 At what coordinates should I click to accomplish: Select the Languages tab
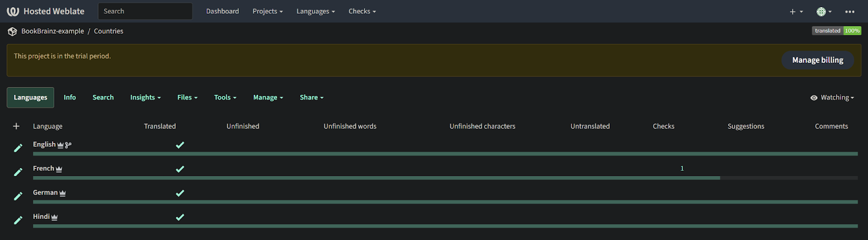point(30,98)
